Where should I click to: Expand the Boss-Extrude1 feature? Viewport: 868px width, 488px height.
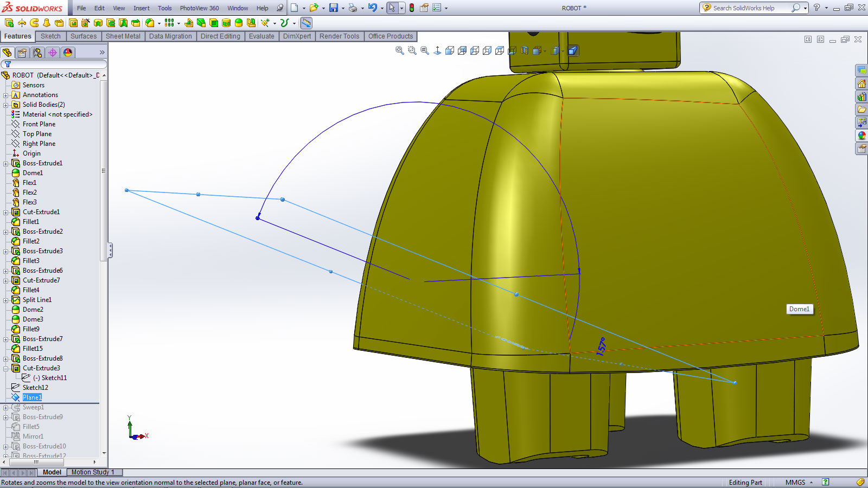(6, 163)
